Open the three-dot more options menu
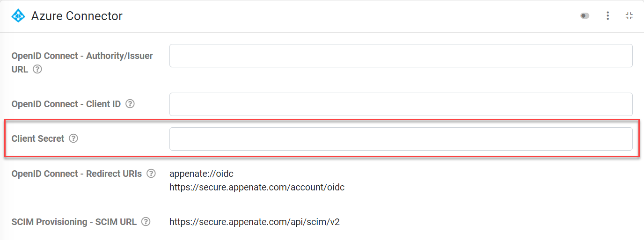This screenshot has width=644, height=240. (607, 16)
